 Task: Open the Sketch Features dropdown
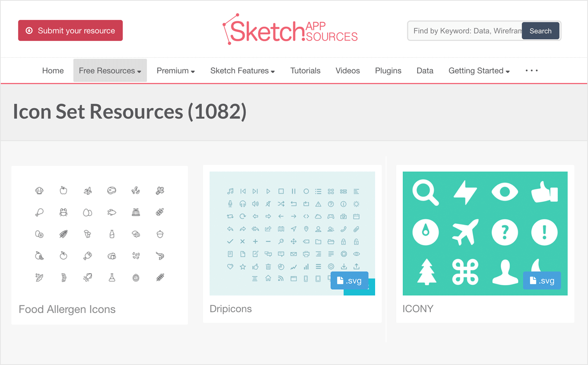242,70
